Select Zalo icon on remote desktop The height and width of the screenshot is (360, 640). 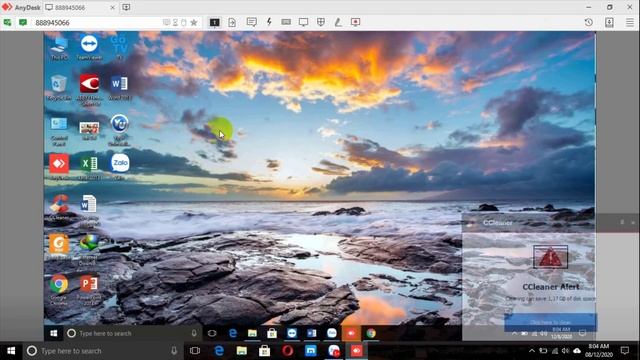(x=120, y=167)
